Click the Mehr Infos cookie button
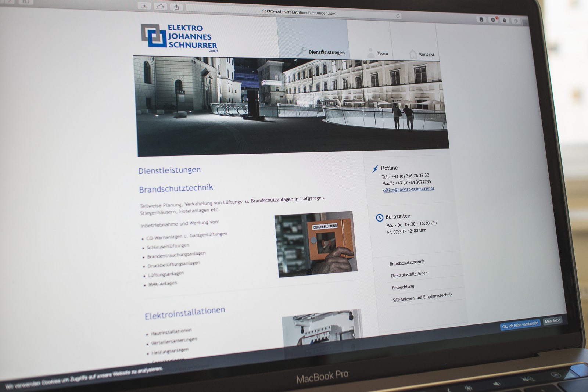 [x=552, y=321]
